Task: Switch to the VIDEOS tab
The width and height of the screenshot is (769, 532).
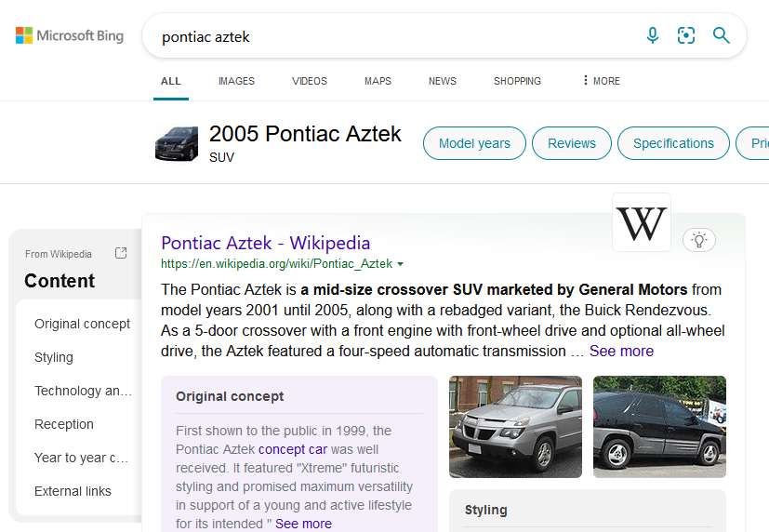Action: [310, 81]
